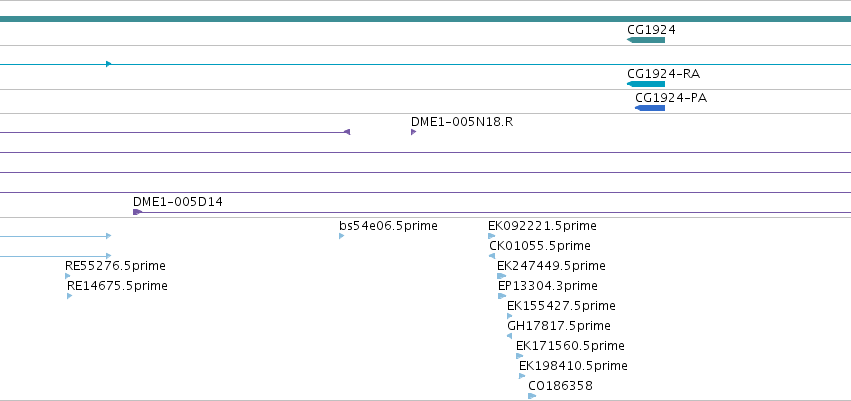This screenshot has height=401, width=851.
Task: Select the EK171560.5prime glyph
Action: [519, 356]
